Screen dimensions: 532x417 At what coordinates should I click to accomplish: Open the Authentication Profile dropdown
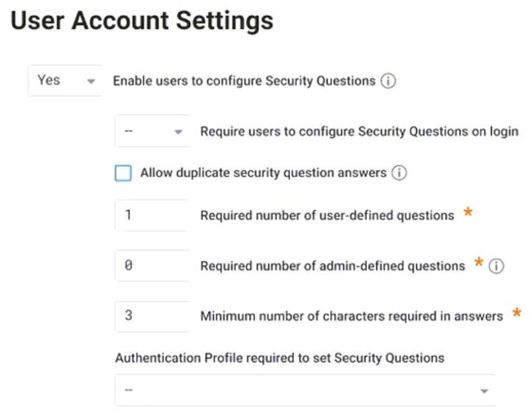(x=305, y=391)
